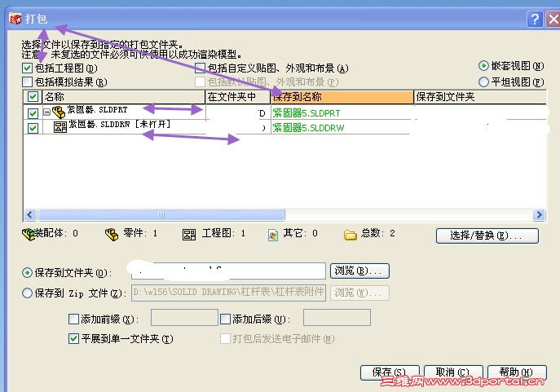Image resolution: width=560 pixels, height=392 pixels.
Task: Click the 保存(S) button
Action: click(390, 372)
